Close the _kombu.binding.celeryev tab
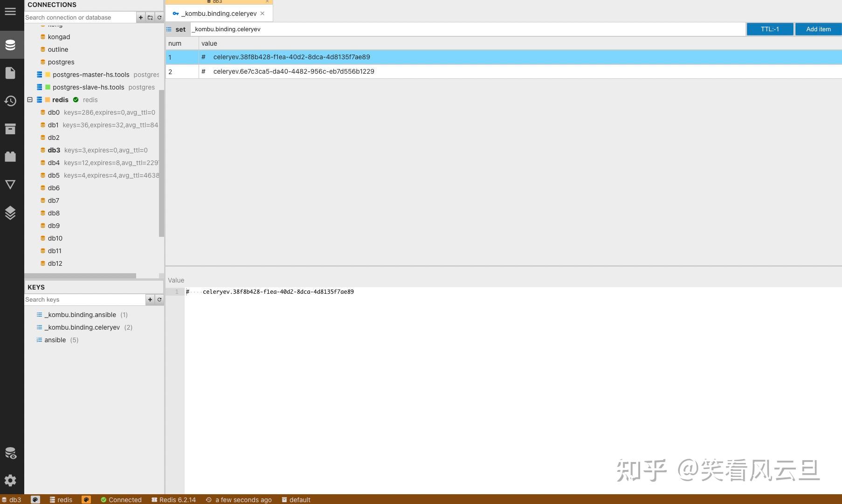The width and height of the screenshot is (842, 504). 262,14
